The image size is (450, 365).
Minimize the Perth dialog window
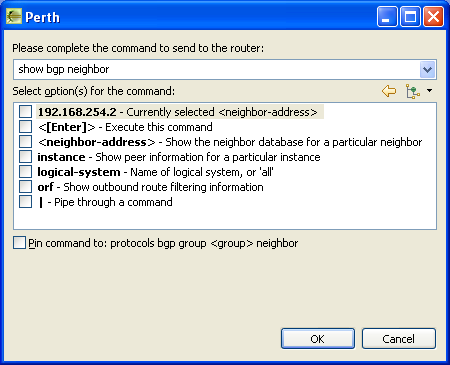(x=387, y=17)
